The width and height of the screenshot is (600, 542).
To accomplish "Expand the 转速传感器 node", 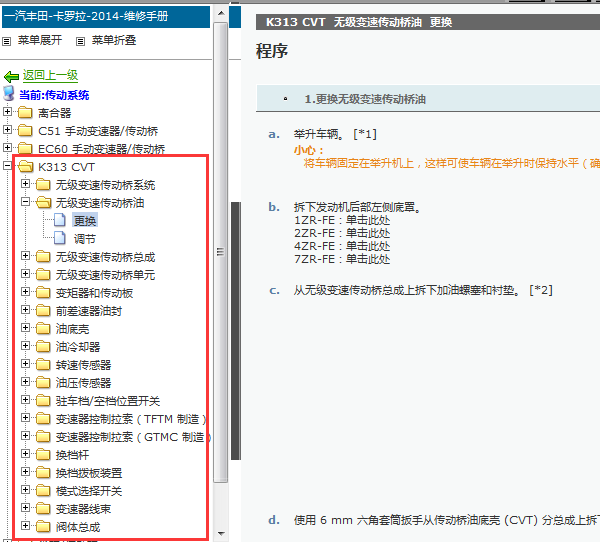I will click(25, 364).
